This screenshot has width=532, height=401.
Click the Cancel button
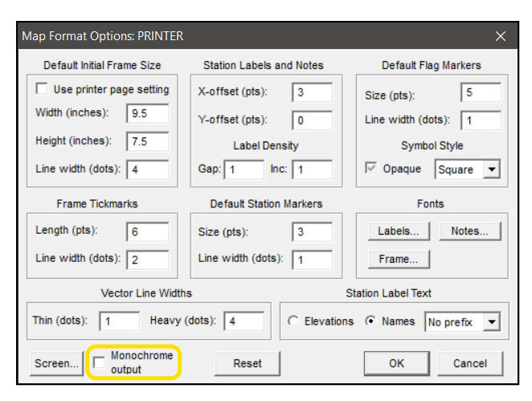[470, 363]
